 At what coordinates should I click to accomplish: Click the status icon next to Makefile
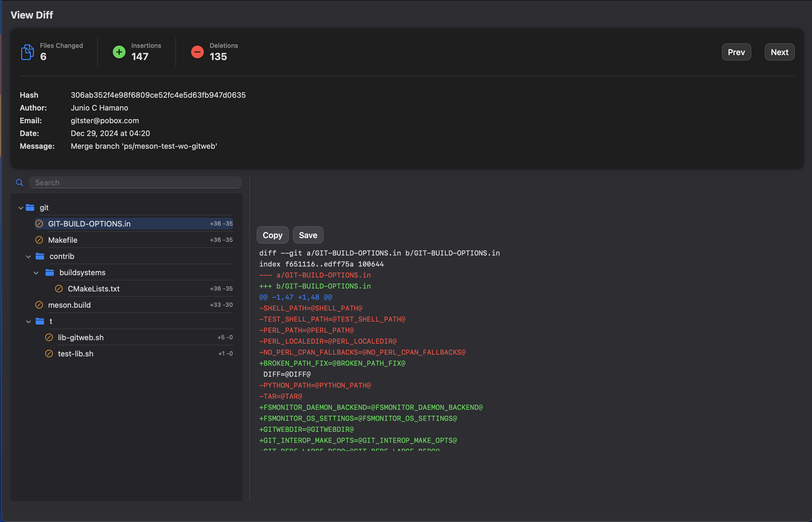tap(39, 240)
